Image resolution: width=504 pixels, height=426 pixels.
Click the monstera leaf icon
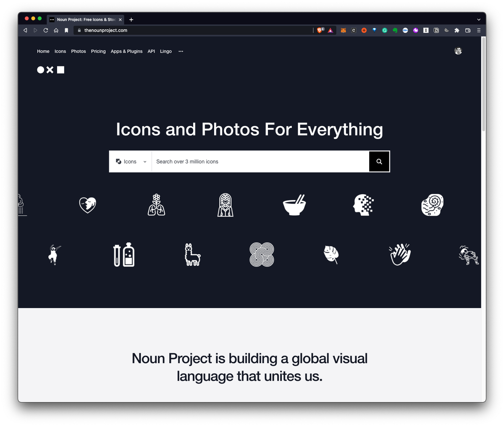[x=331, y=254]
